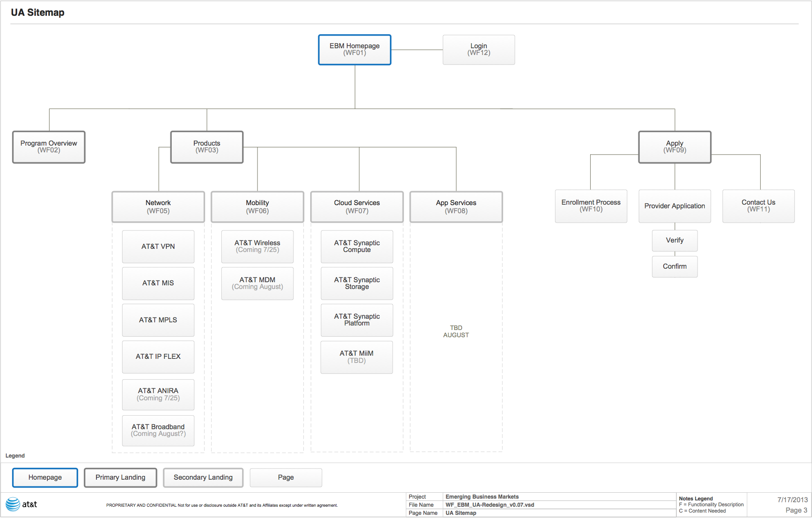Select the AT&T ANIRA box
The width and height of the screenshot is (812, 518).
coord(158,394)
